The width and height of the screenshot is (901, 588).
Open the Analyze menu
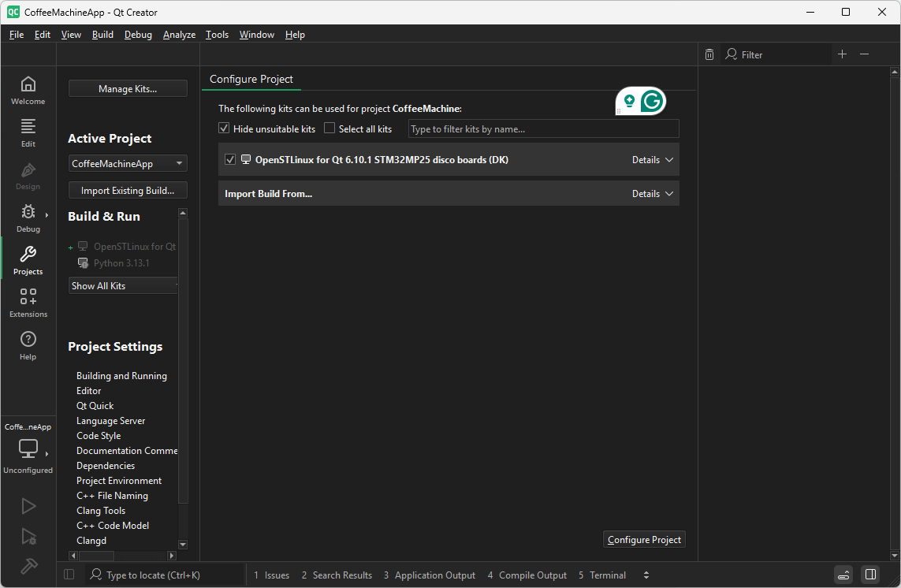(179, 34)
